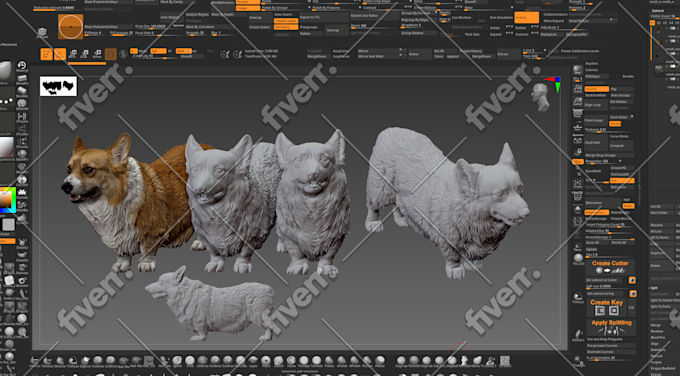Click the history clock icon on left shelf
This screenshot has width=680, height=376.
point(22,66)
